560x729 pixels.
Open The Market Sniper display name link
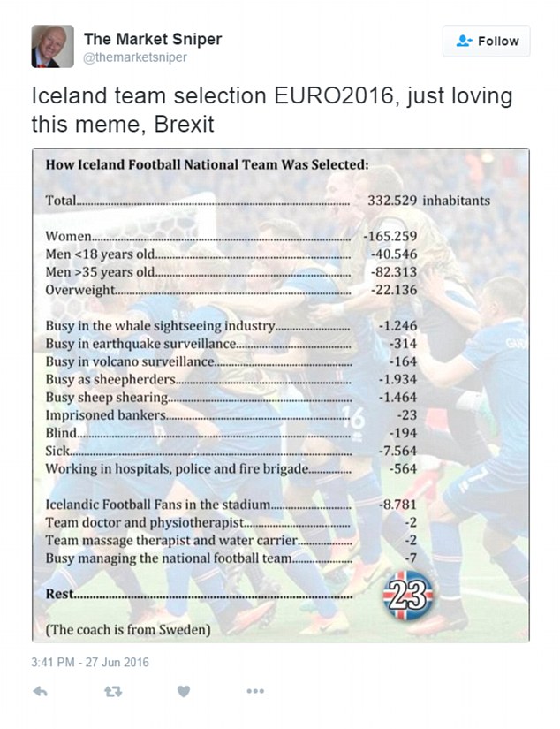click(152, 39)
